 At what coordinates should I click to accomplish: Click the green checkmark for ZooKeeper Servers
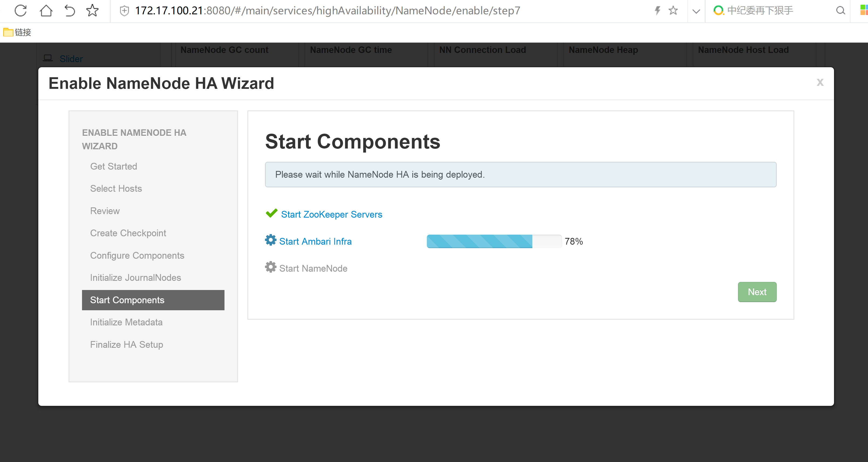click(271, 213)
